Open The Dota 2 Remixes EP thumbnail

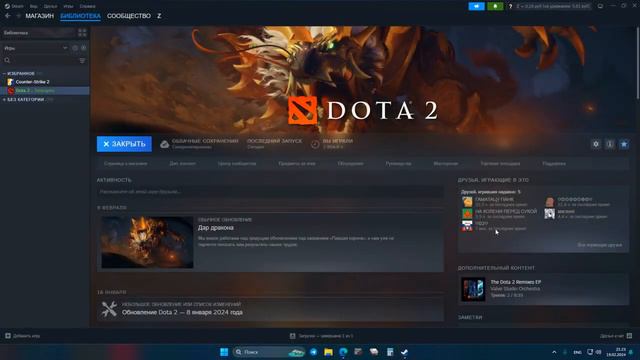coord(473,289)
